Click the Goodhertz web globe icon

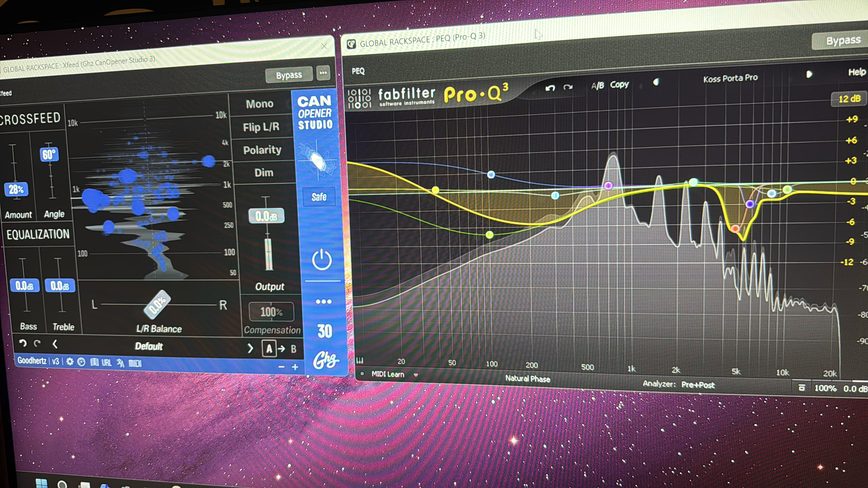(81, 362)
